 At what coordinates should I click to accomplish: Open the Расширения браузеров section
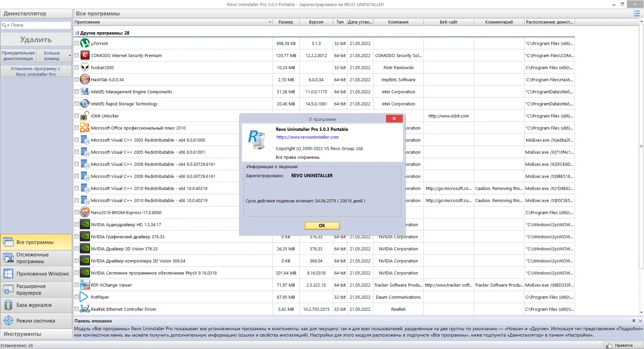[36, 289]
